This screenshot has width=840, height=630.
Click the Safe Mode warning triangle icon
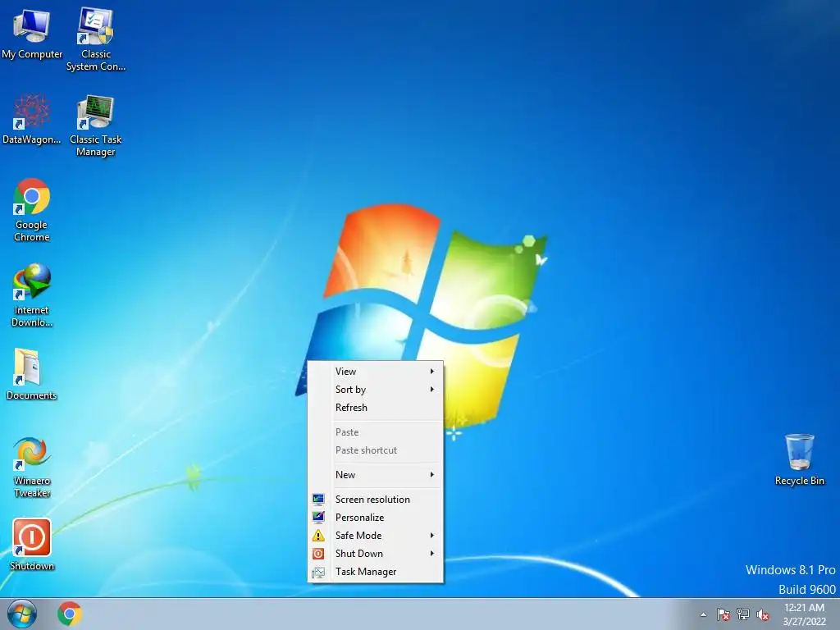pos(318,536)
